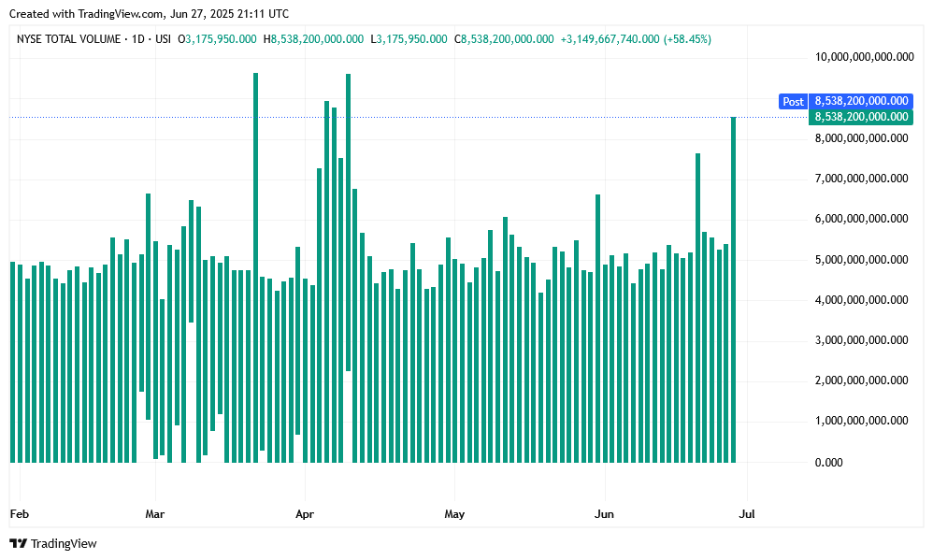Click the 2,000,000,000.000 axis label
The image size is (933, 560).
[x=861, y=381]
